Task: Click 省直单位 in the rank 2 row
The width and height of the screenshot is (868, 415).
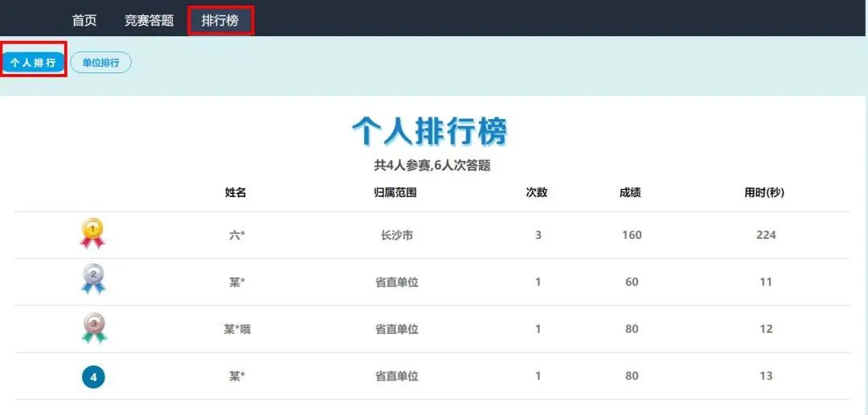Action: [x=397, y=282]
